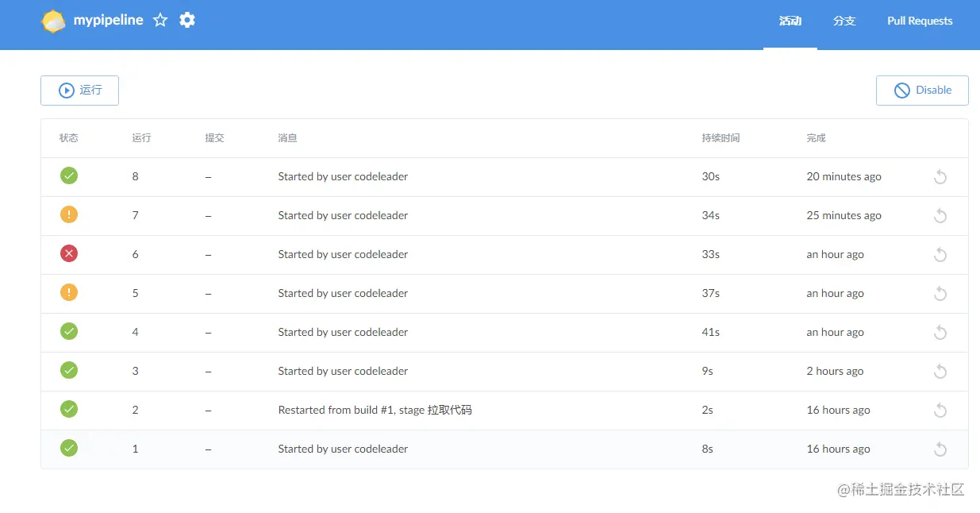Click the success status icon of run 3
Image resolution: width=980 pixels, height=513 pixels.
[69, 370]
